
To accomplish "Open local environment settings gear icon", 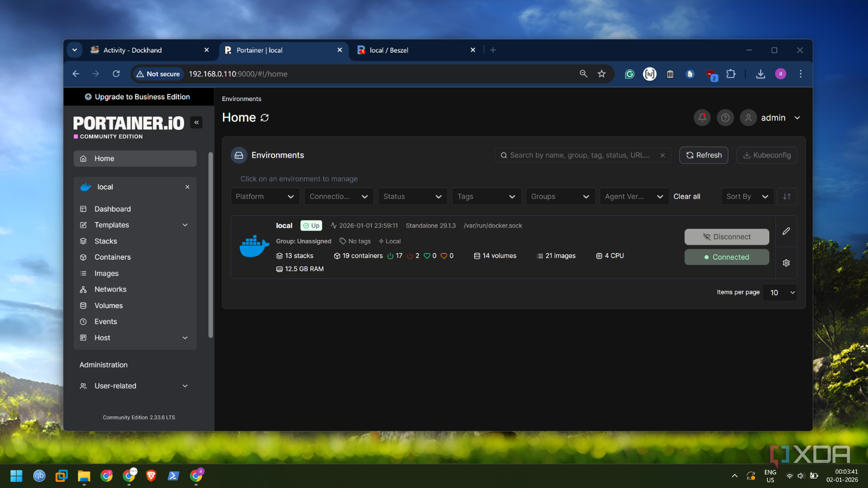I will (x=786, y=263).
